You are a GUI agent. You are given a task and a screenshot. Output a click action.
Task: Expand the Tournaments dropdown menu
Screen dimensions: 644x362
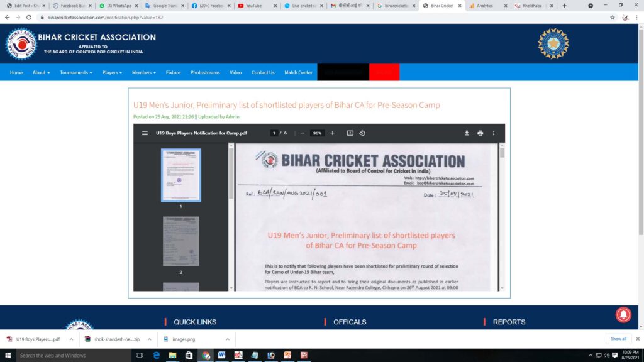point(76,72)
